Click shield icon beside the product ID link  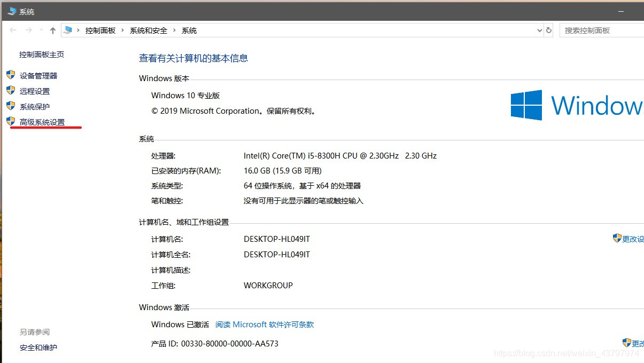pos(627,343)
